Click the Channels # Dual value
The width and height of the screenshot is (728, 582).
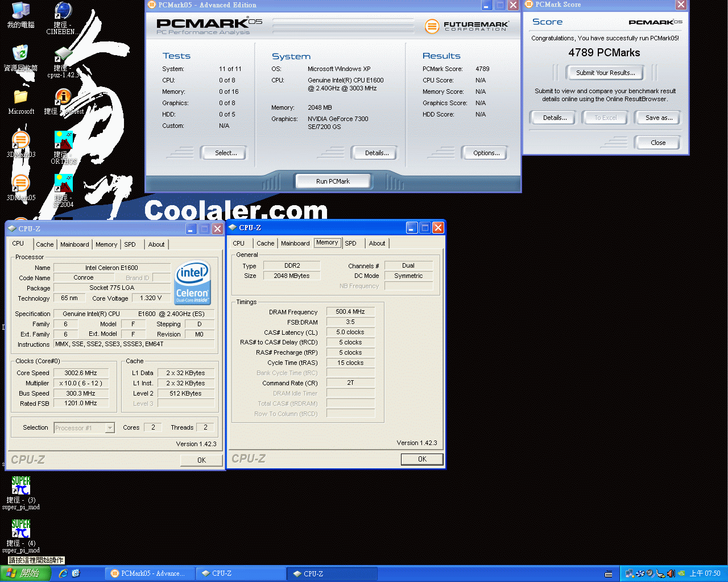click(x=408, y=266)
